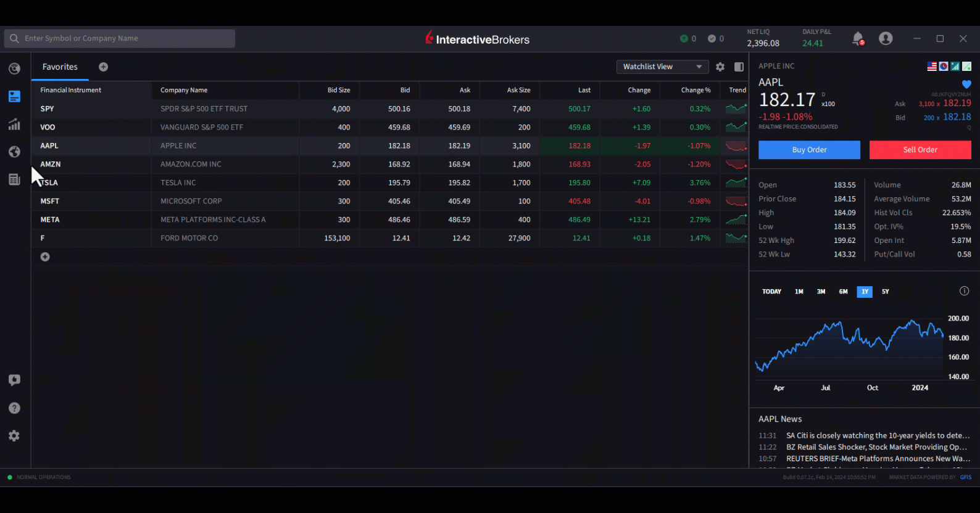980x513 pixels.
Task: Select the 5Y chart range
Action: tap(886, 292)
